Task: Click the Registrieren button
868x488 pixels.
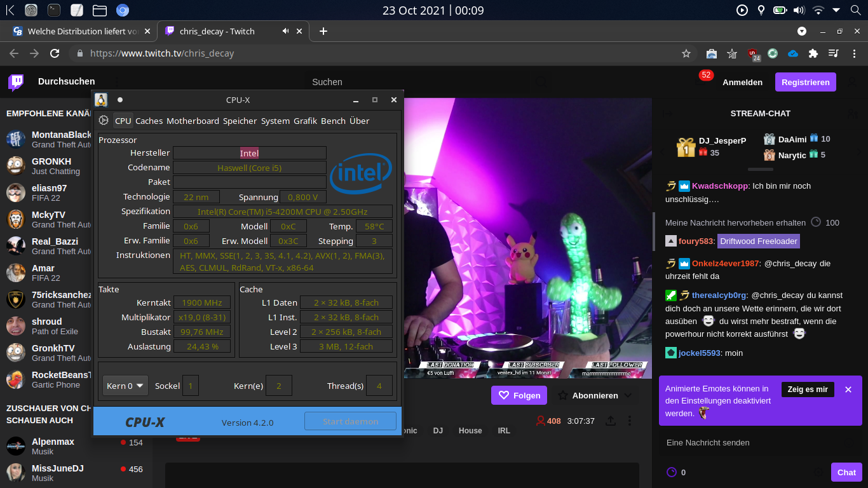Action: pos(805,81)
